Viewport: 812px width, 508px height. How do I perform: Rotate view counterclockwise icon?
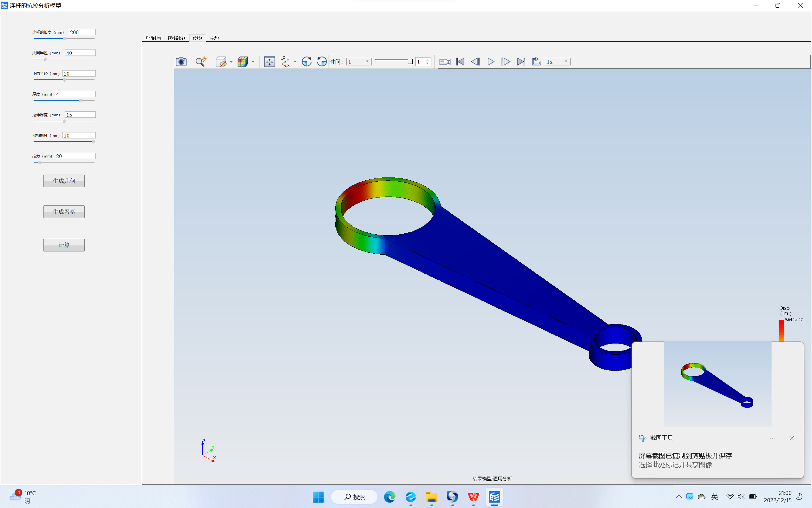click(x=322, y=62)
